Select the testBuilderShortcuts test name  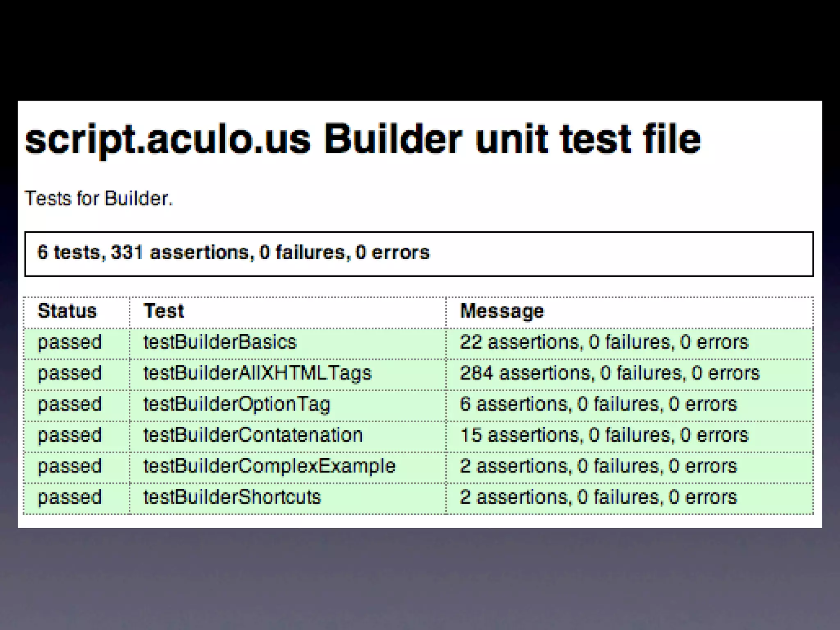[232, 497]
